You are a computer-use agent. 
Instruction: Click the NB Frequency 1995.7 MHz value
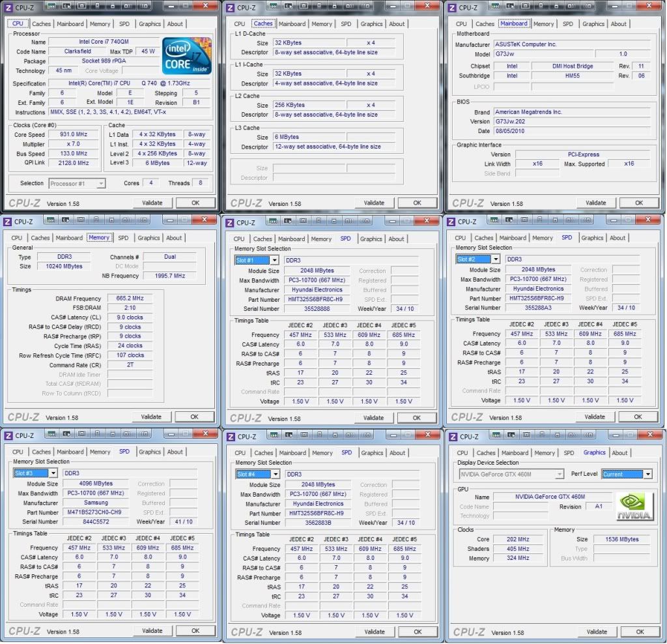(170, 275)
